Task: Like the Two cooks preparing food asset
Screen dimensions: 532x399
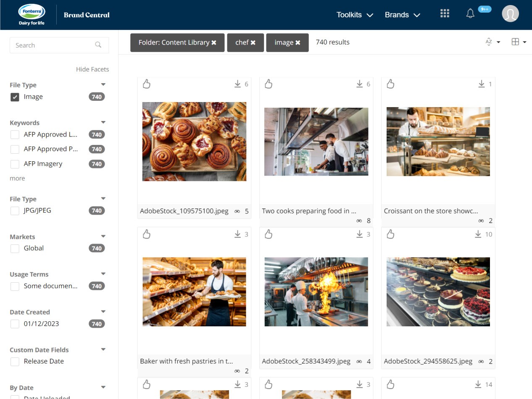Action: click(x=269, y=84)
